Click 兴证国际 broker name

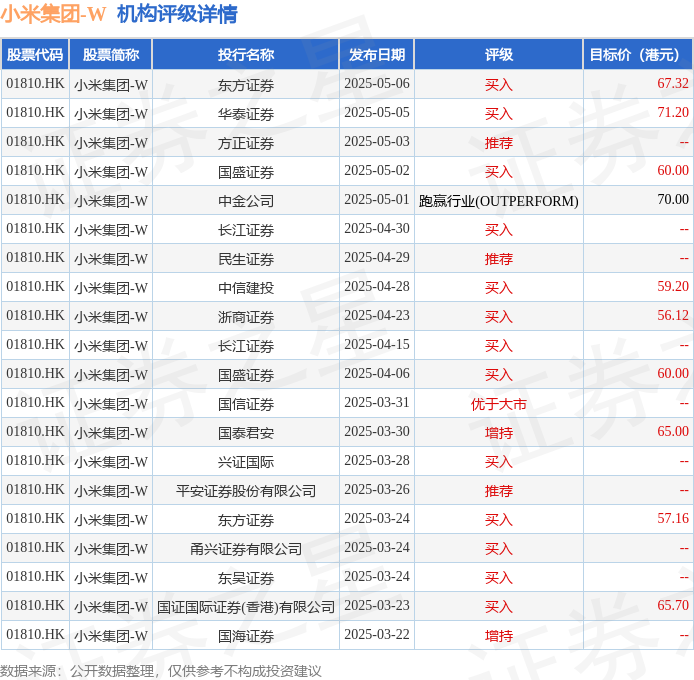point(246,462)
